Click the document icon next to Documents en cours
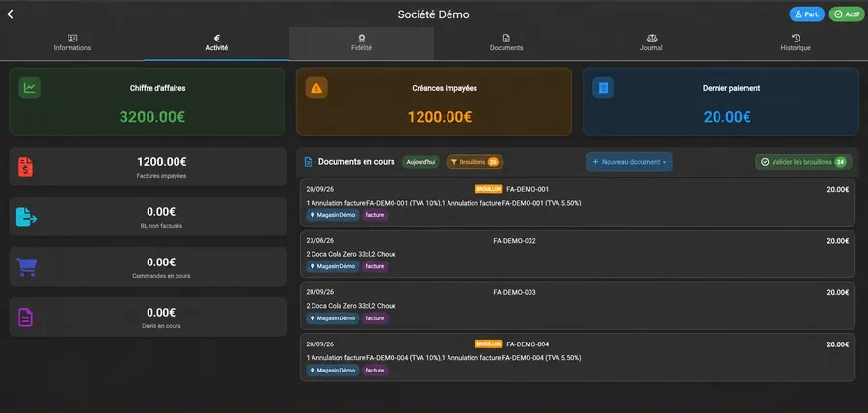This screenshot has height=413, width=868. (x=309, y=162)
